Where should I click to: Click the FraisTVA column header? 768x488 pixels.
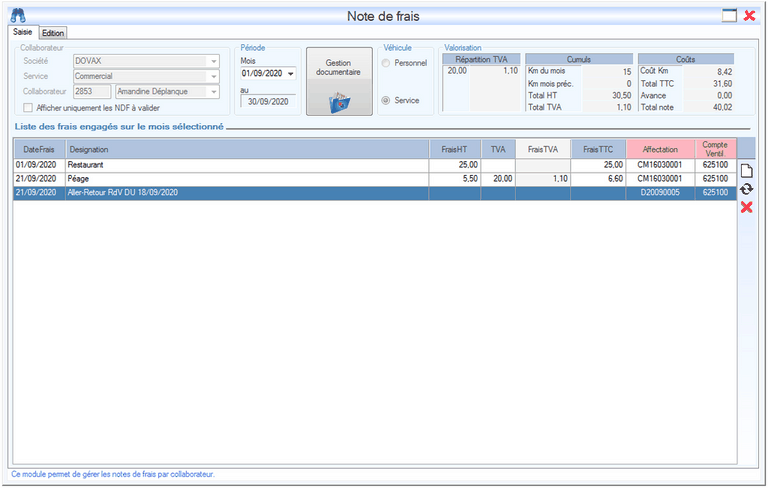(x=543, y=149)
